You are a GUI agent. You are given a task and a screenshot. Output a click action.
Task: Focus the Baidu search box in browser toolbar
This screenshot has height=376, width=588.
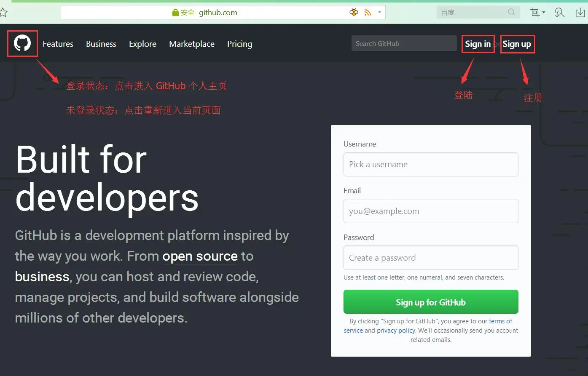pos(478,12)
